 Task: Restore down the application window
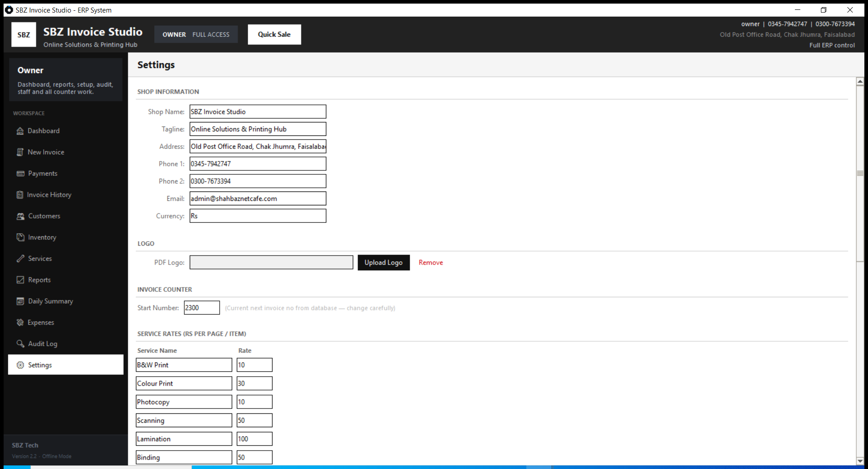(x=824, y=10)
